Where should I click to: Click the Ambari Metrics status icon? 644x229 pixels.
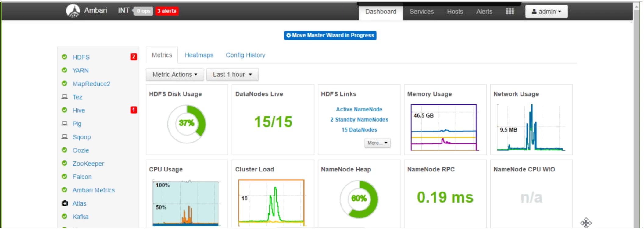(64, 190)
